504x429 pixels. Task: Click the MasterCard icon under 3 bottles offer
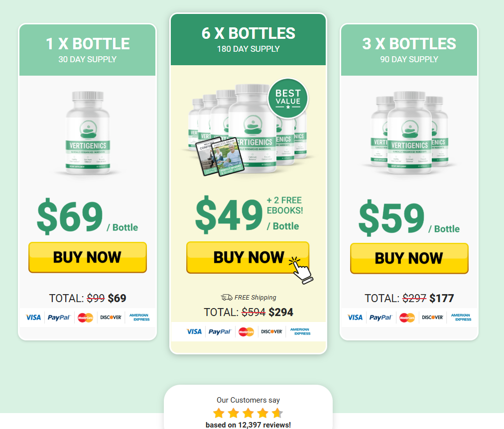(x=407, y=318)
